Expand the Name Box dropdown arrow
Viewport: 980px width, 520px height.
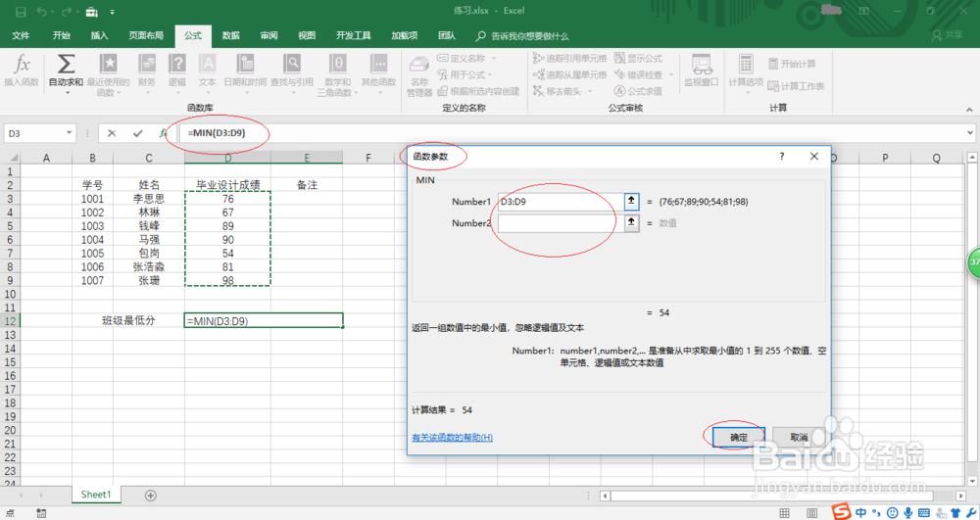coord(69,133)
